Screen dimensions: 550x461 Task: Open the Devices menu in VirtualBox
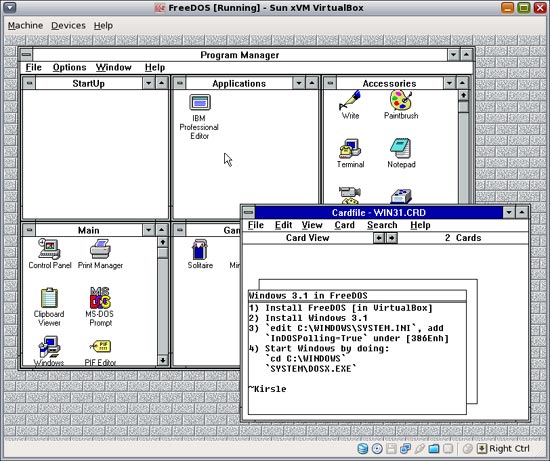pos(68,26)
